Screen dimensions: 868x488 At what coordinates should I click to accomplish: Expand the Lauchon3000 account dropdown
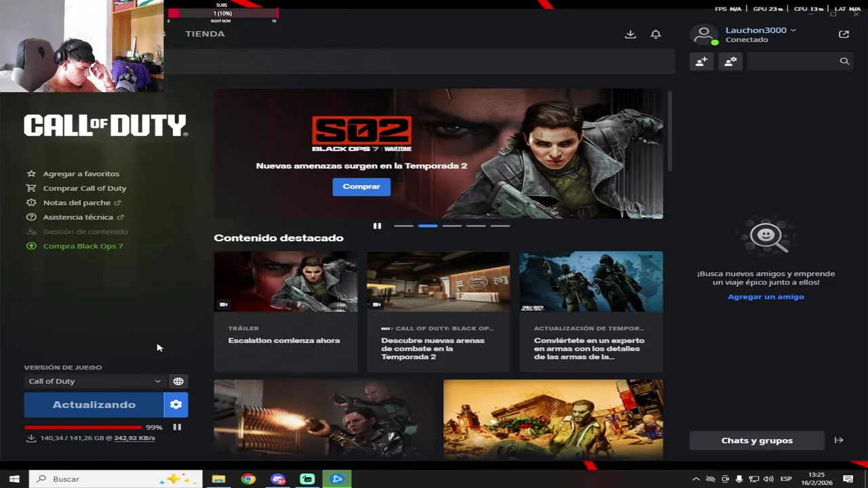[x=793, y=30]
